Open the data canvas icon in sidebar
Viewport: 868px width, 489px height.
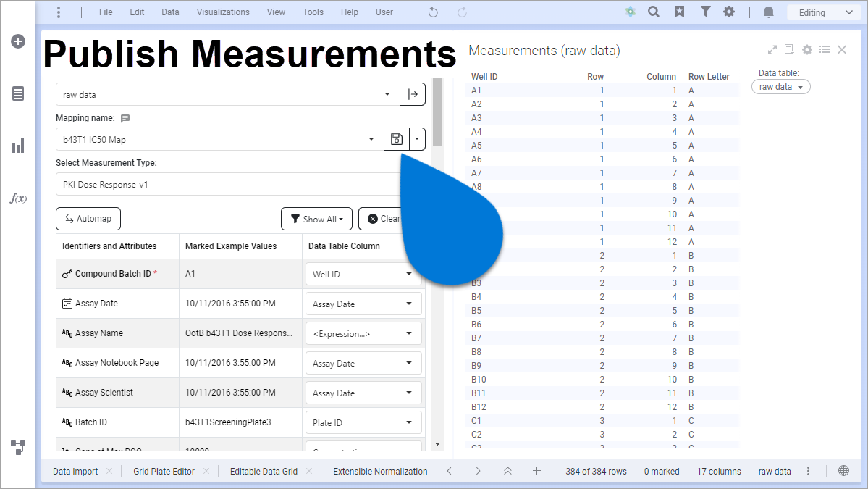pos(18,448)
